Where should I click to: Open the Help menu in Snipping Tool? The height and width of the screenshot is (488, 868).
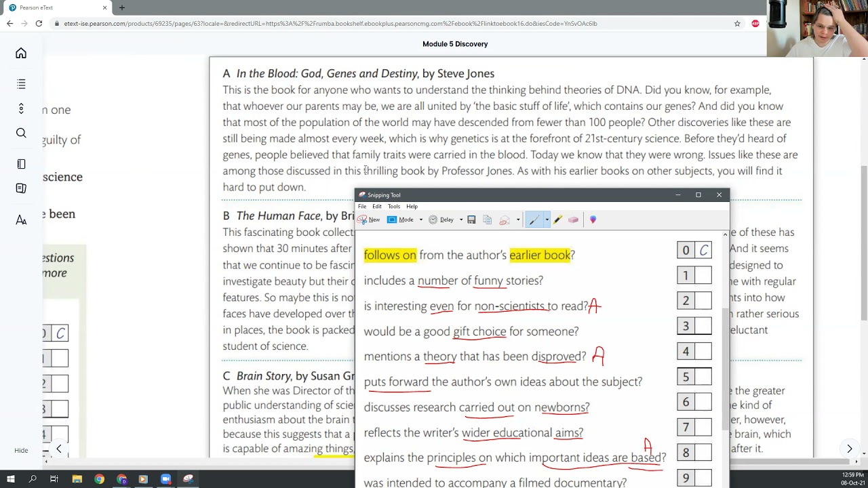[412, 206]
